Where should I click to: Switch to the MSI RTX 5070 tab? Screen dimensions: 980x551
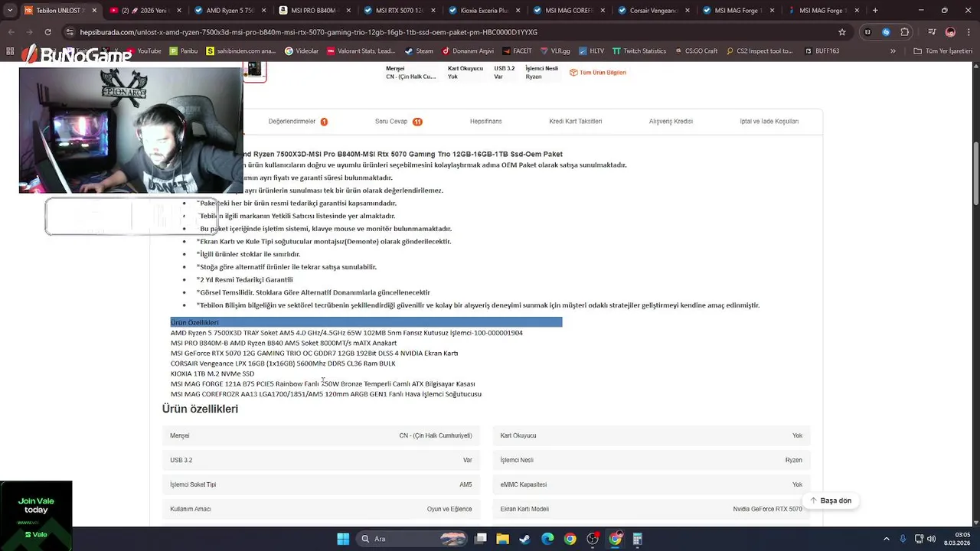point(398,11)
